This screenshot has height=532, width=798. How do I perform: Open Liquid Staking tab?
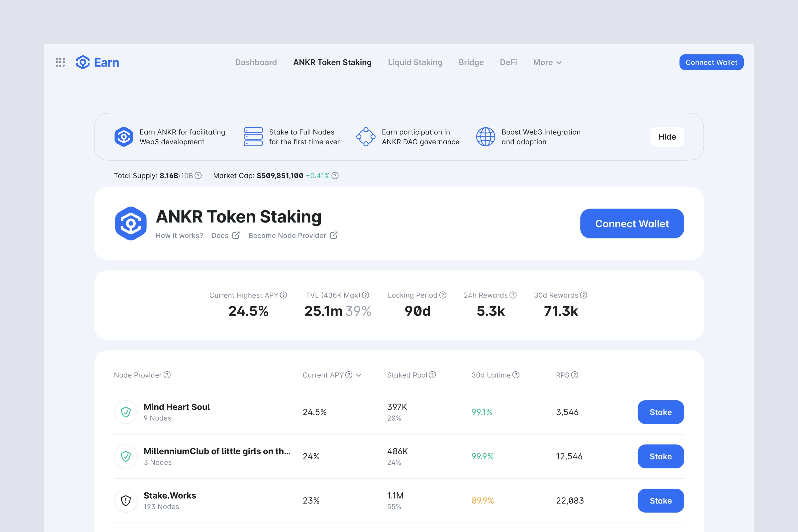[415, 62]
